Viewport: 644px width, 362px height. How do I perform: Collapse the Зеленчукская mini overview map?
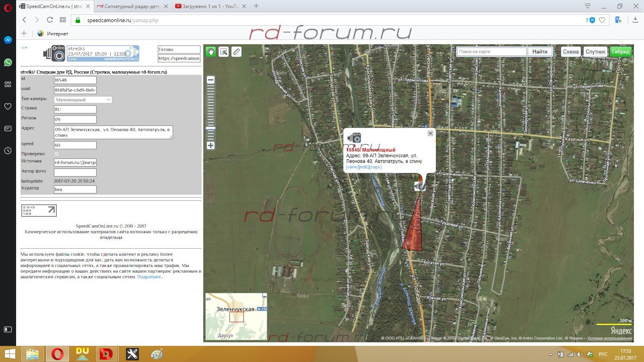tap(264, 296)
